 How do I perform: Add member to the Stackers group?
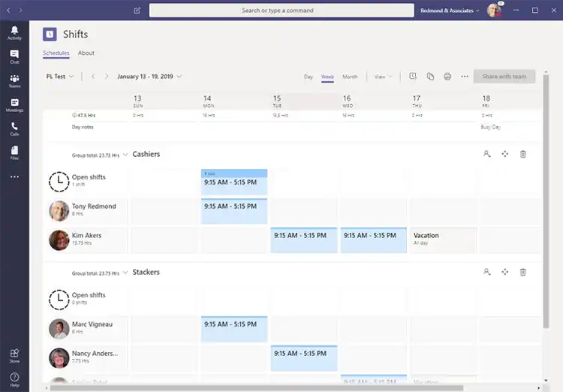point(486,272)
